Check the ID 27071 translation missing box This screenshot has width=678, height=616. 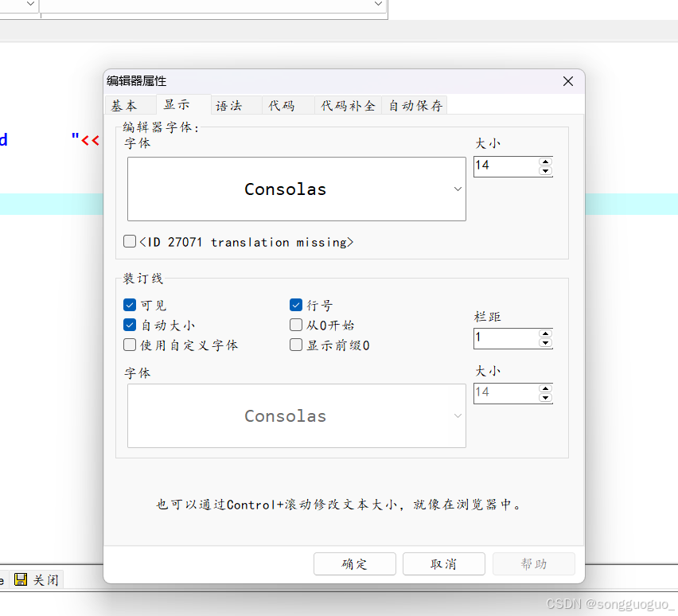click(130, 241)
